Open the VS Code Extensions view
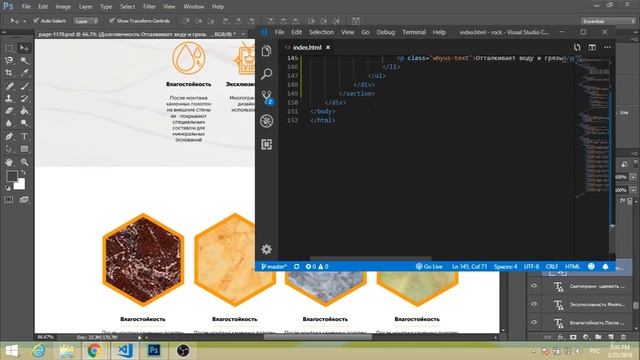This screenshot has width=640, height=360. [267, 144]
